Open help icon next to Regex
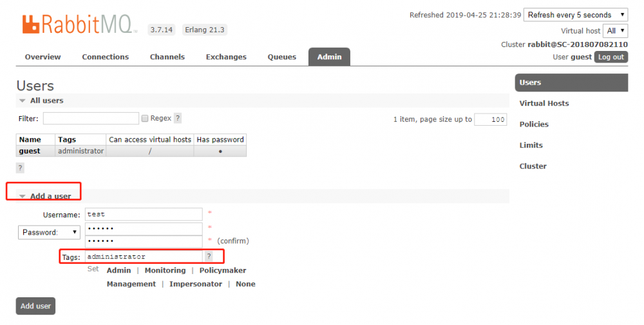This screenshot has width=644, height=325. pyautogui.click(x=178, y=118)
